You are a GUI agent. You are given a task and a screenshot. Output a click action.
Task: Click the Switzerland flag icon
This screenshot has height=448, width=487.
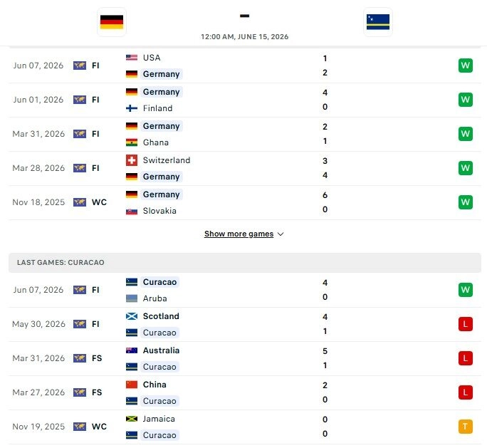(x=132, y=160)
